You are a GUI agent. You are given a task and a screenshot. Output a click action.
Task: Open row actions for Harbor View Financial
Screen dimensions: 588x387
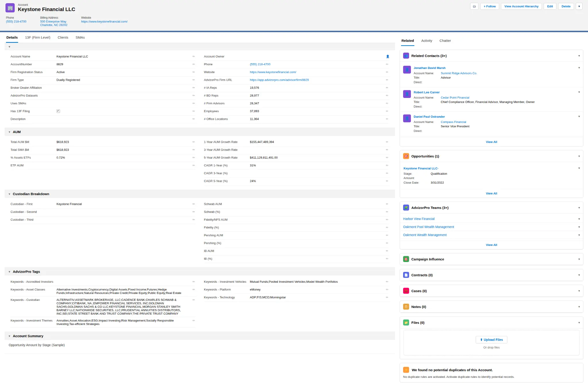(x=579, y=219)
